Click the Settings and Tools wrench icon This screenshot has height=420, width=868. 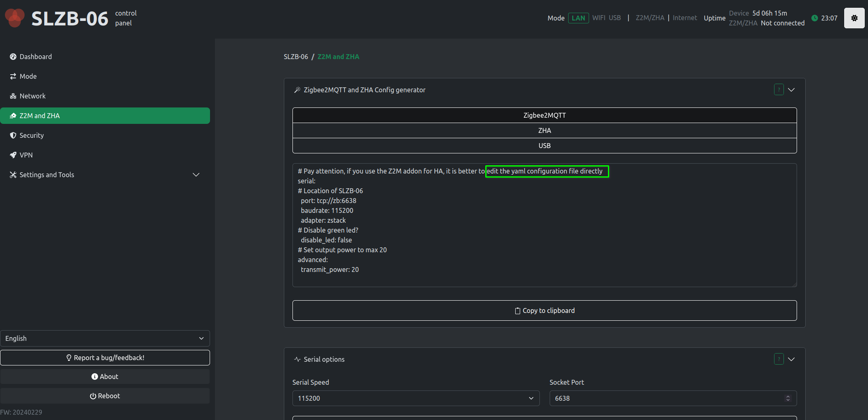click(x=13, y=174)
